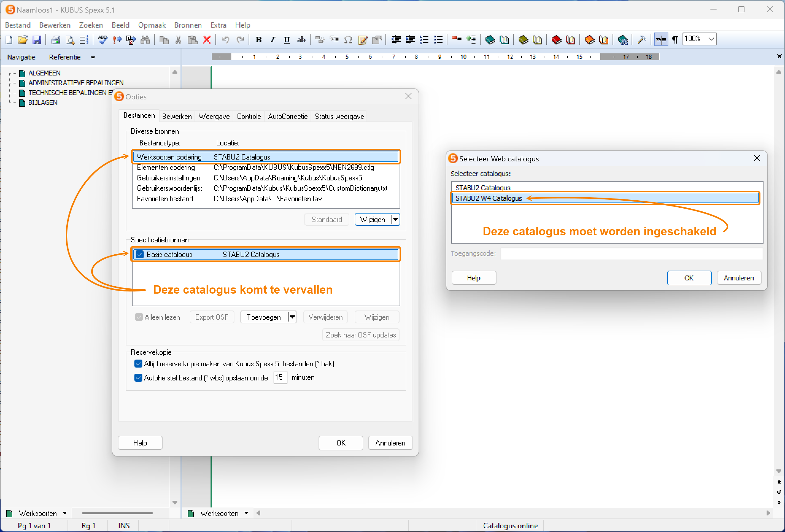785x532 pixels.
Task: Click the New document icon
Action: pos(9,40)
